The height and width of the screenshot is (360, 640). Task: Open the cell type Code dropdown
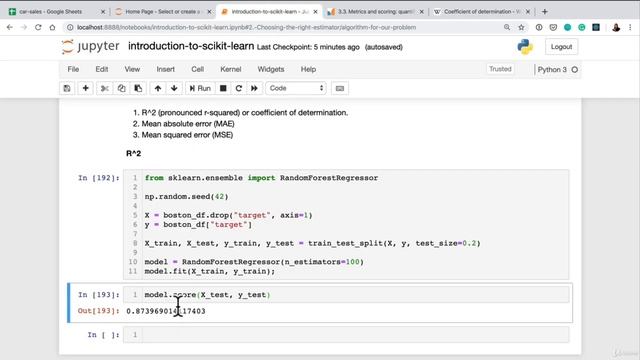click(296, 88)
